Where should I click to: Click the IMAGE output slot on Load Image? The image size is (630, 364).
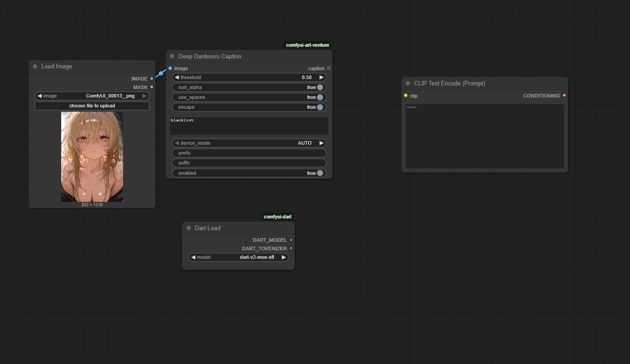(x=152, y=79)
